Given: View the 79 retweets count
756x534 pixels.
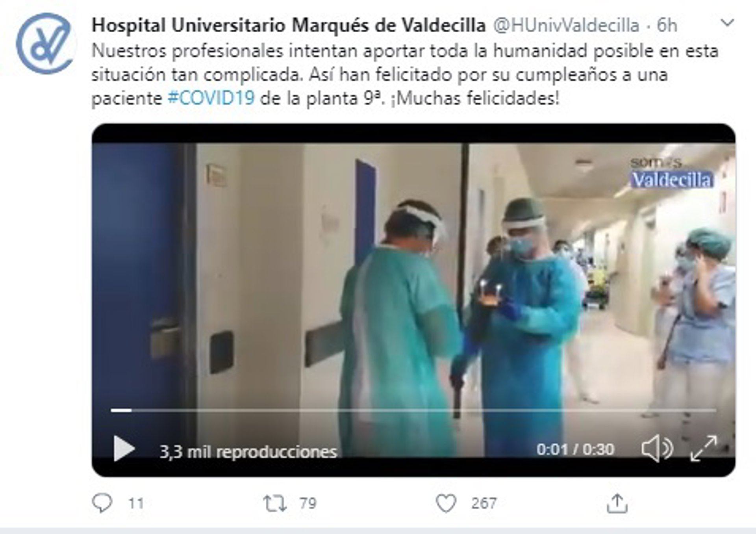Looking at the screenshot, I should pos(308,503).
